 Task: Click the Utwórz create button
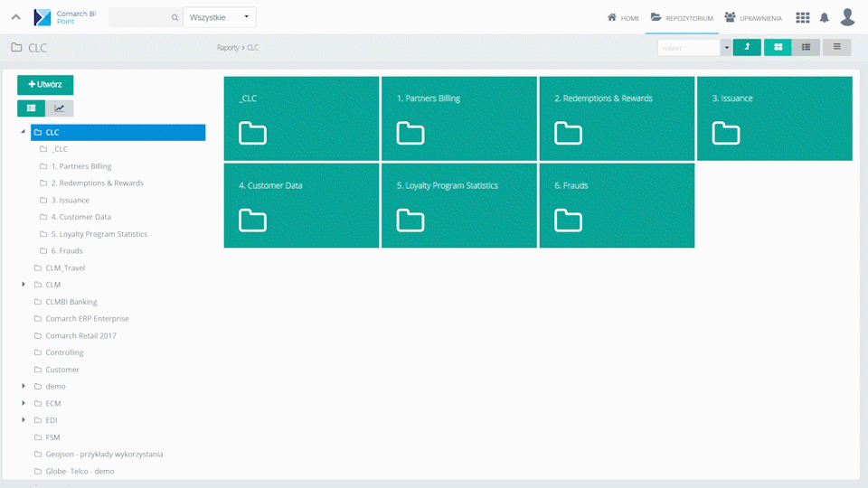tap(45, 84)
